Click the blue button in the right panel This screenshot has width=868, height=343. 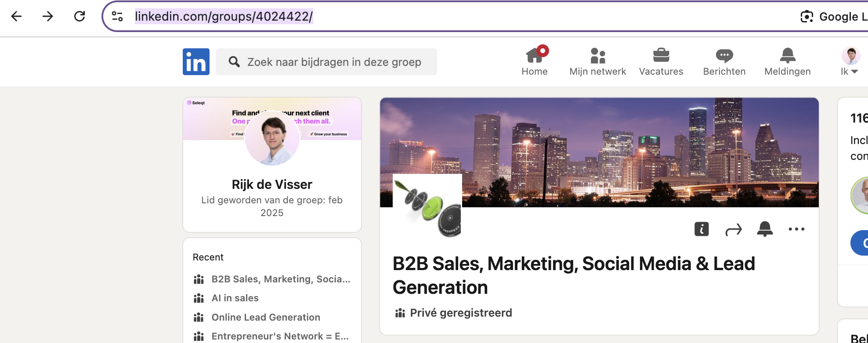[x=860, y=243]
